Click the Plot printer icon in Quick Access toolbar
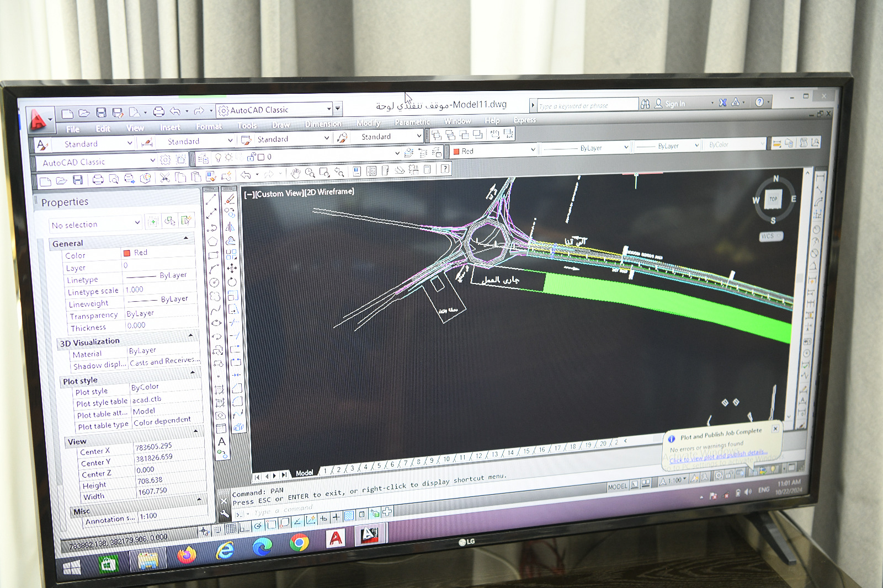Screen dimensions: 883x588 tap(159, 112)
